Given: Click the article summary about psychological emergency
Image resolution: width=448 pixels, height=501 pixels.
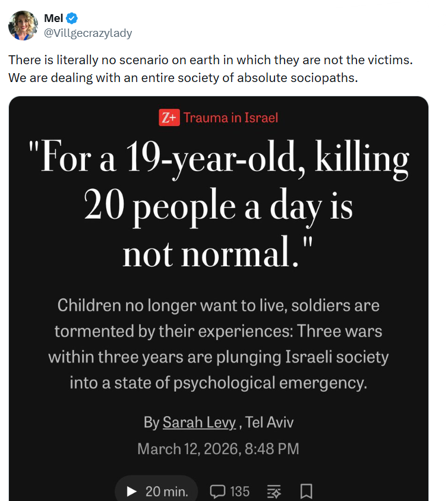Looking at the screenshot, I should [x=219, y=344].
